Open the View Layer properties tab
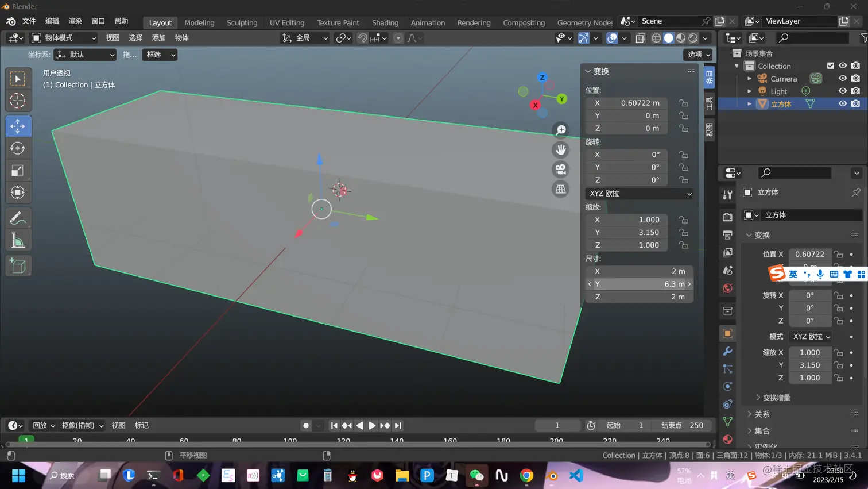Screen dimensions: 868x489 727,252
